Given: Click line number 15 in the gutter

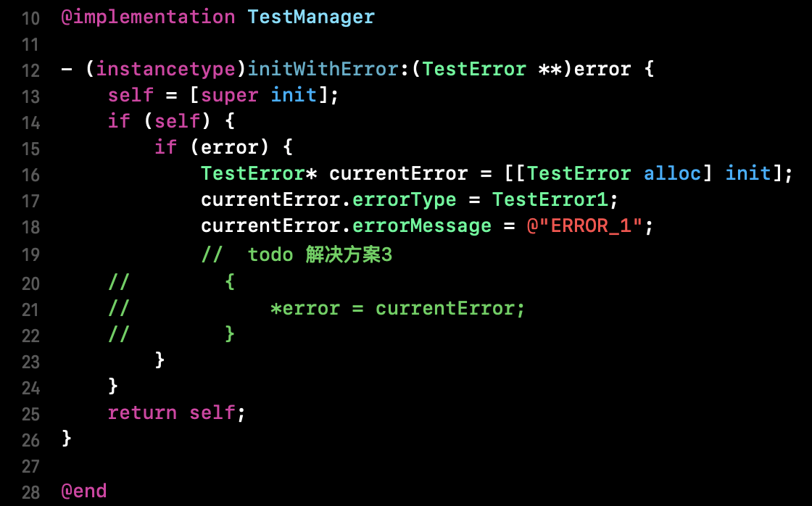Looking at the screenshot, I should coord(30,149).
